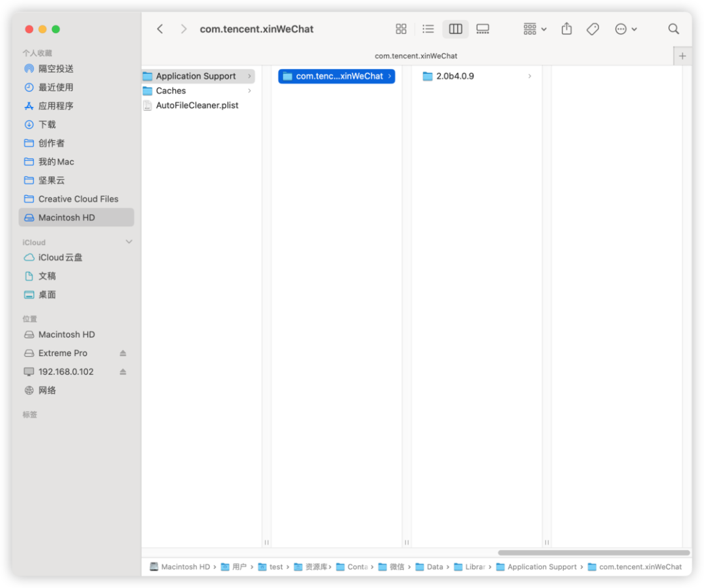Open 我的 Mac folder in sidebar
This screenshot has width=704, height=588.
coord(76,162)
